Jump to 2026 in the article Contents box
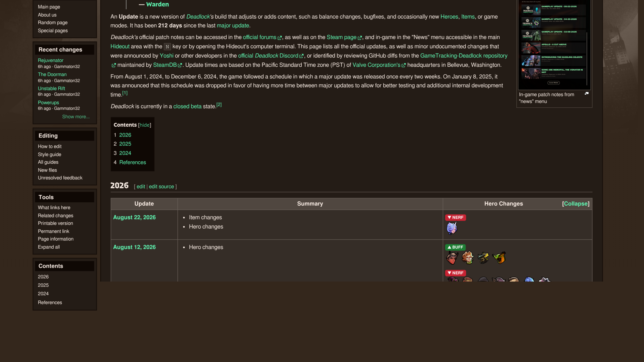 click(125, 135)
